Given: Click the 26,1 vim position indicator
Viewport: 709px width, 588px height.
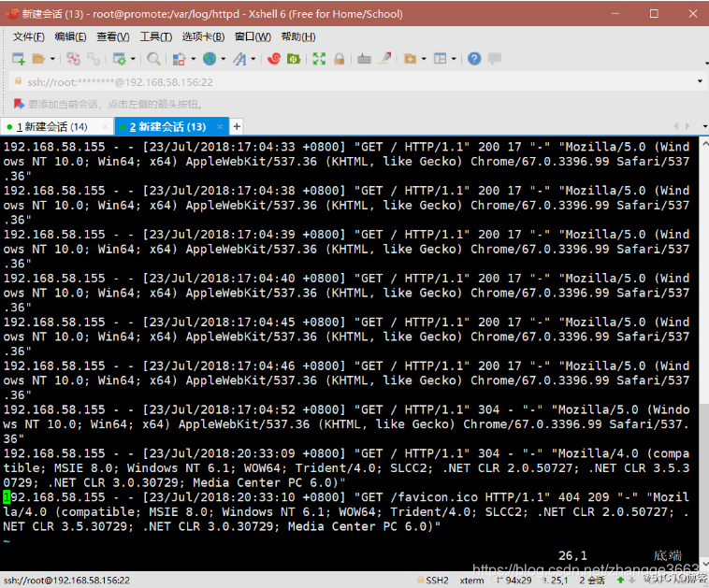Looking at the screenshot, I should click(572, 555).
